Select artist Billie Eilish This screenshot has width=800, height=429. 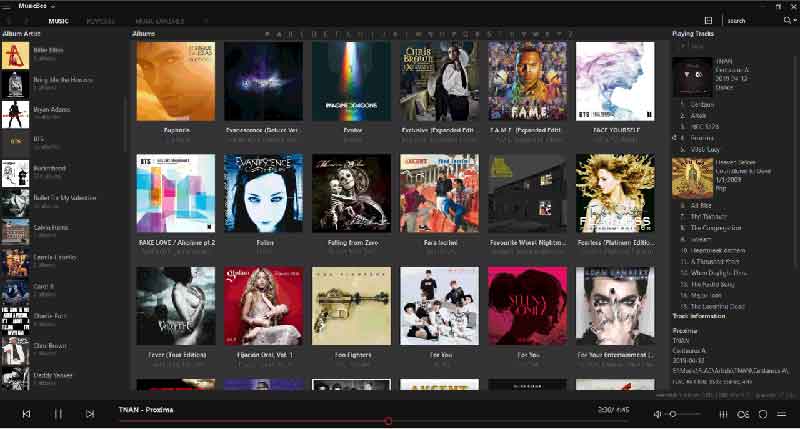tap(61, 55)
